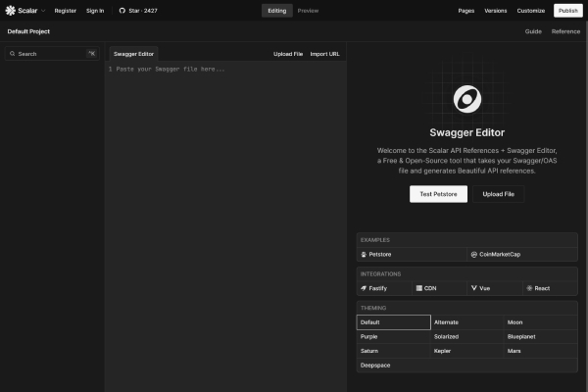Open the Vue integration
The image size is (588, 392).
coord(495,288)
